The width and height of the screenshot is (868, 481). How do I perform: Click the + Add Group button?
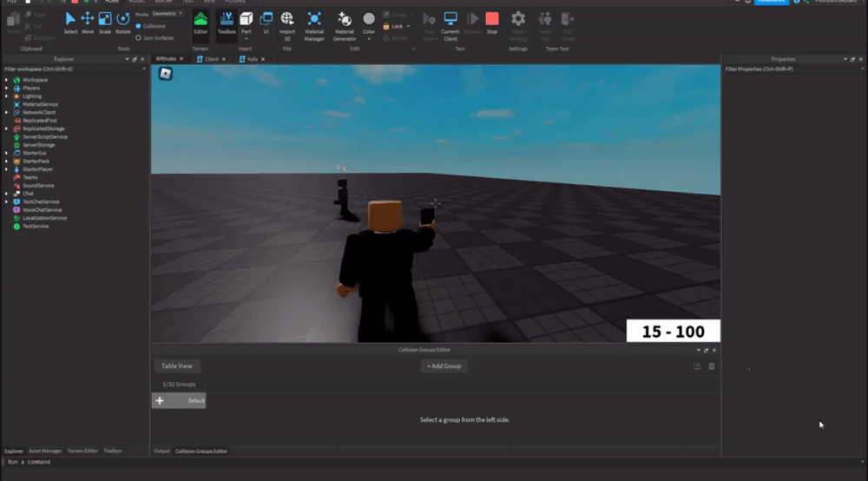point(444,366)
